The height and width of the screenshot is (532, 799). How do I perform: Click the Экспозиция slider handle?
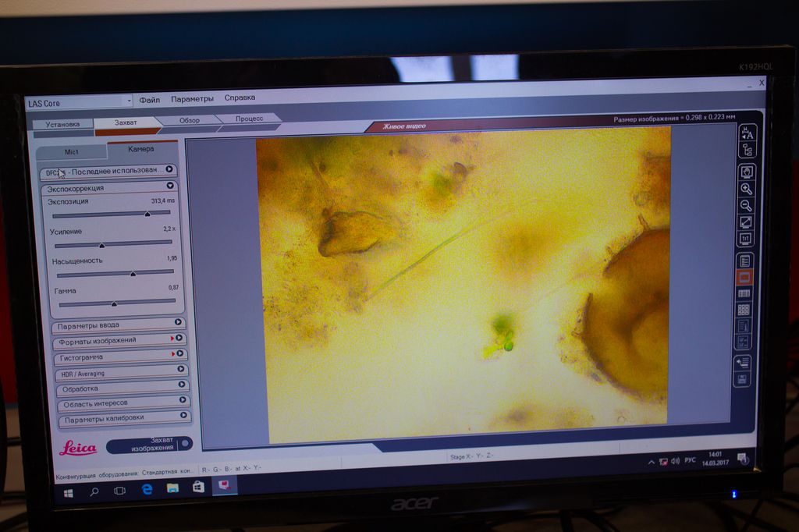click(147, 213)
